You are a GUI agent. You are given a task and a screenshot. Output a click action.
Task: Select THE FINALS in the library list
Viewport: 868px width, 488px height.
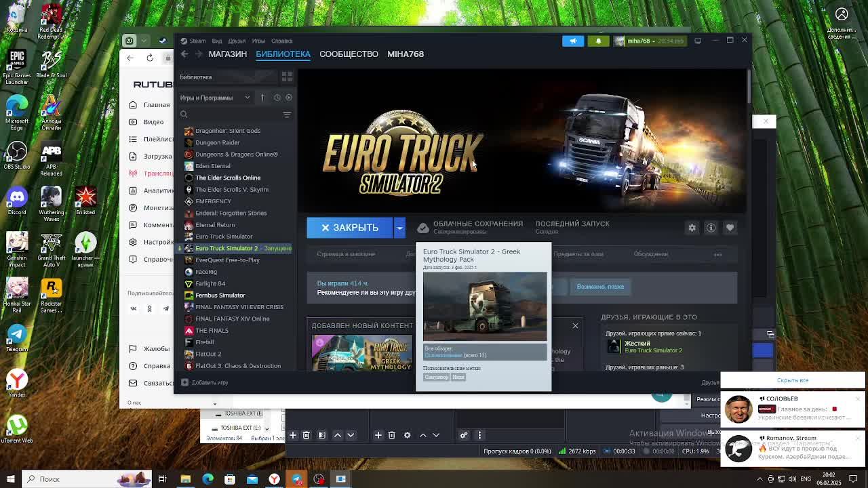pos(212,331)
